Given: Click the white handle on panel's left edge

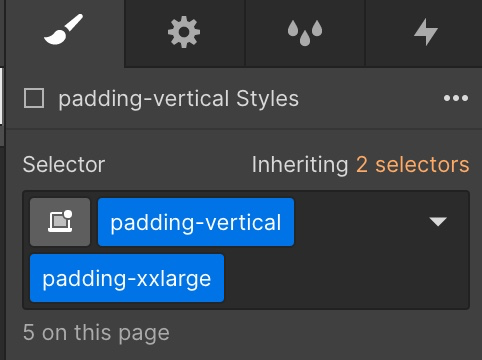Looking at the screenshot, I should 1,96.
